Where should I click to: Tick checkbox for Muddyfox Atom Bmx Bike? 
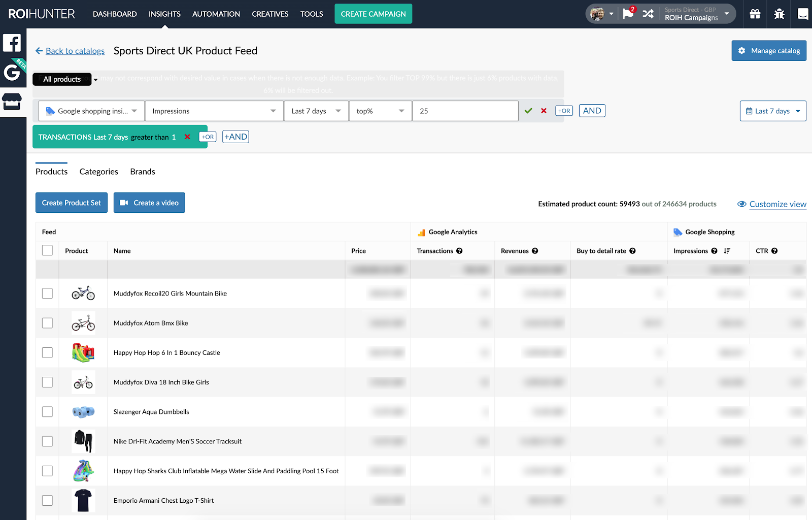click(47, 323)
